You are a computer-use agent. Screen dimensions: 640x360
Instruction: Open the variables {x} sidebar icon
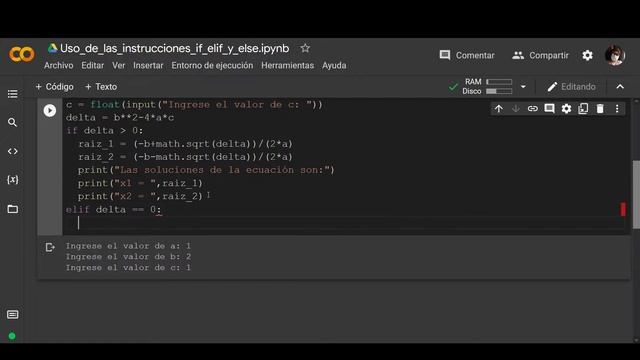[x=13, y=180]
